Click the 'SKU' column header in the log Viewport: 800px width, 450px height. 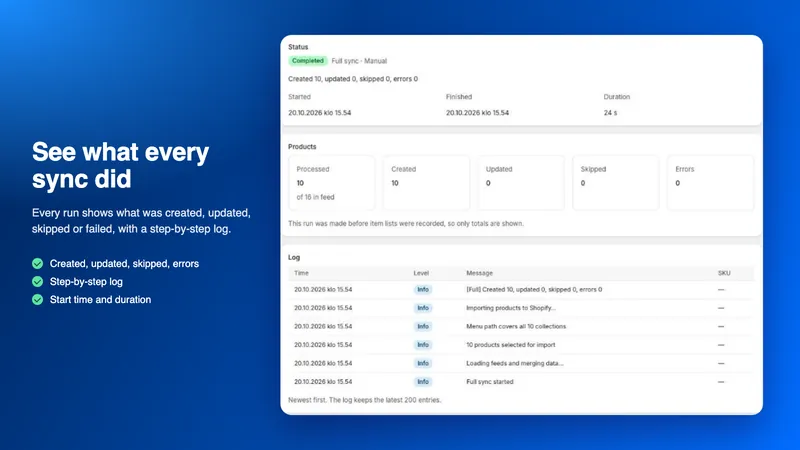(x=724, y=273)
